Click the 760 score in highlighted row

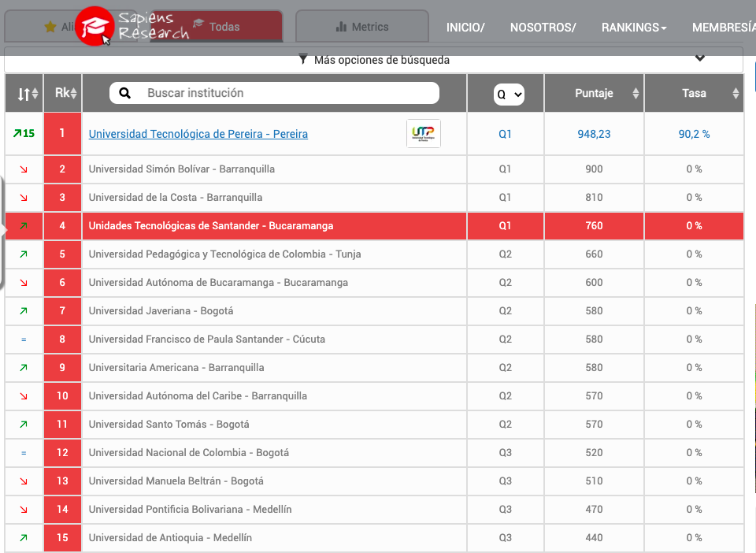[594, 225]
